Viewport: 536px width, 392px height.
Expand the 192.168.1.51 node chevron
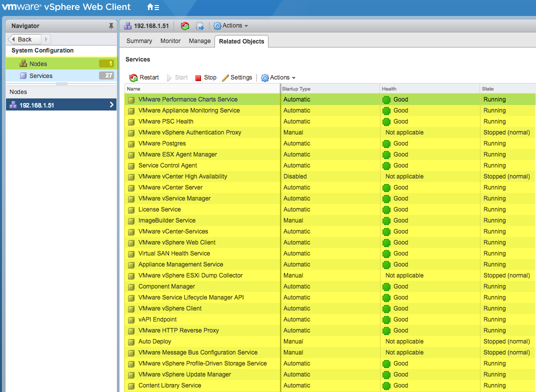coord(111,105)
